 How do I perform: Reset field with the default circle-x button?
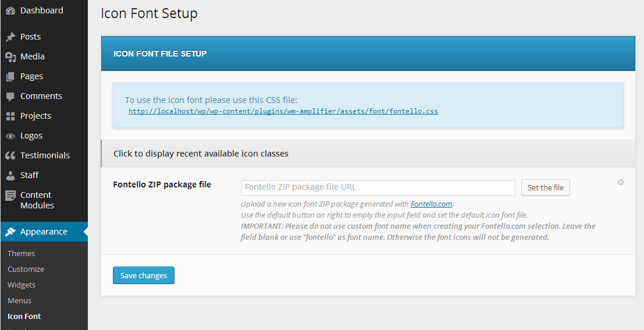621,182
